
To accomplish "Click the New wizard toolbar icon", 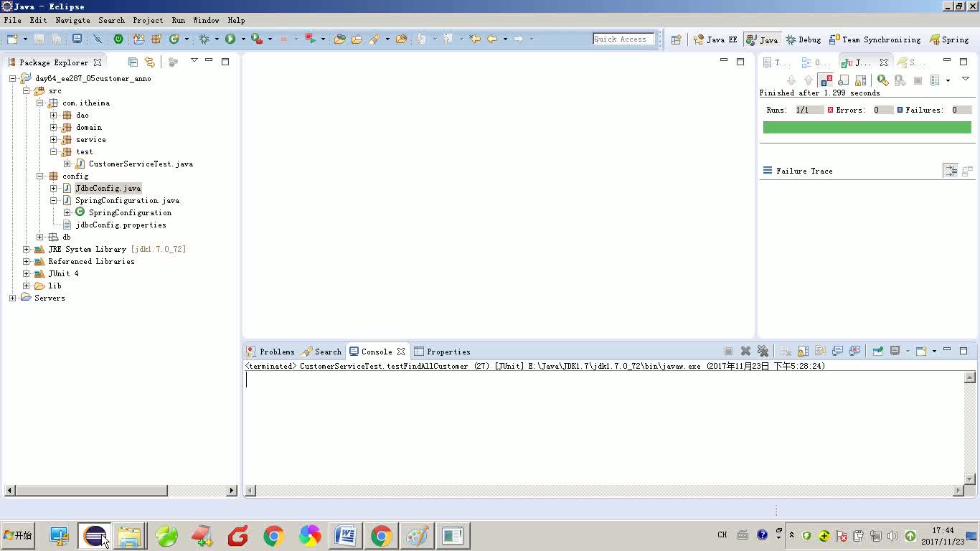I will (x=12, y=39).
